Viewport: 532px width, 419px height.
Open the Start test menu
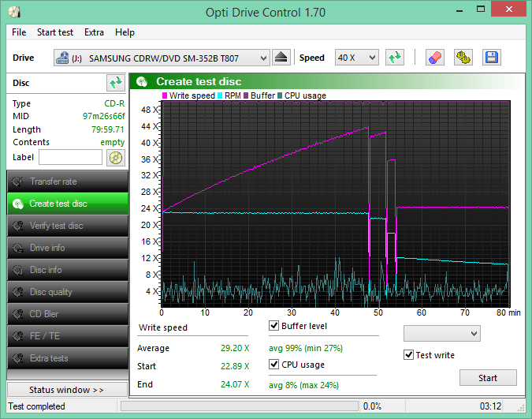coord(55,32)
